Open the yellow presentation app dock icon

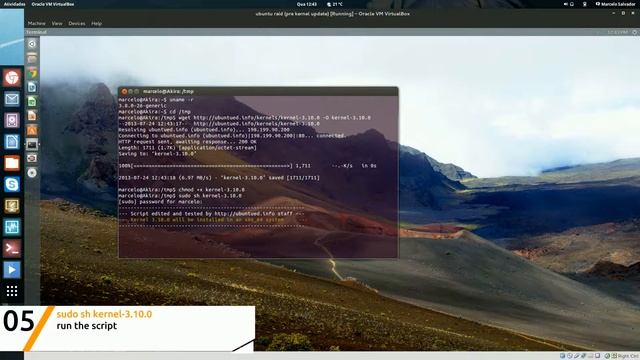(x=12, y=206)
